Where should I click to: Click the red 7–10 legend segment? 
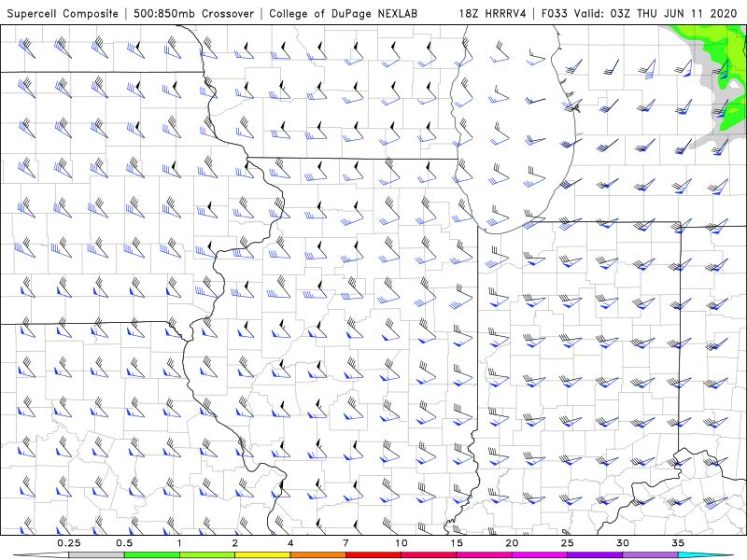point(373,555)
